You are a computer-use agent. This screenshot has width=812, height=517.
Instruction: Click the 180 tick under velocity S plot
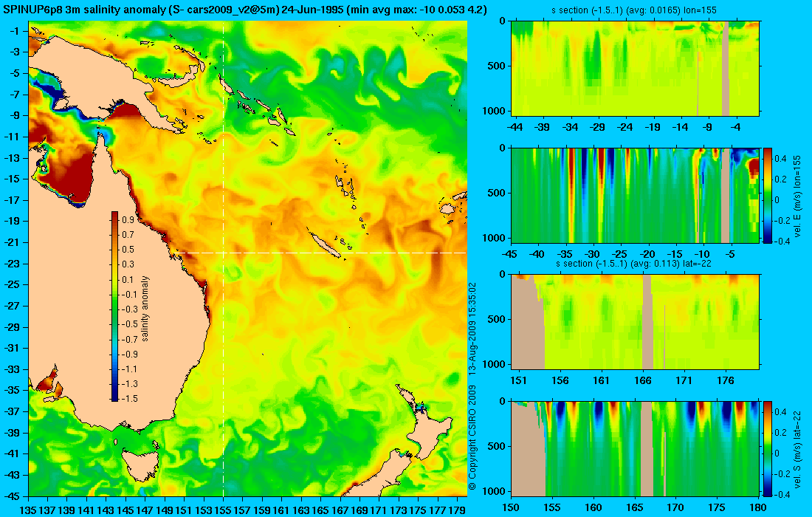pos(758,507)
